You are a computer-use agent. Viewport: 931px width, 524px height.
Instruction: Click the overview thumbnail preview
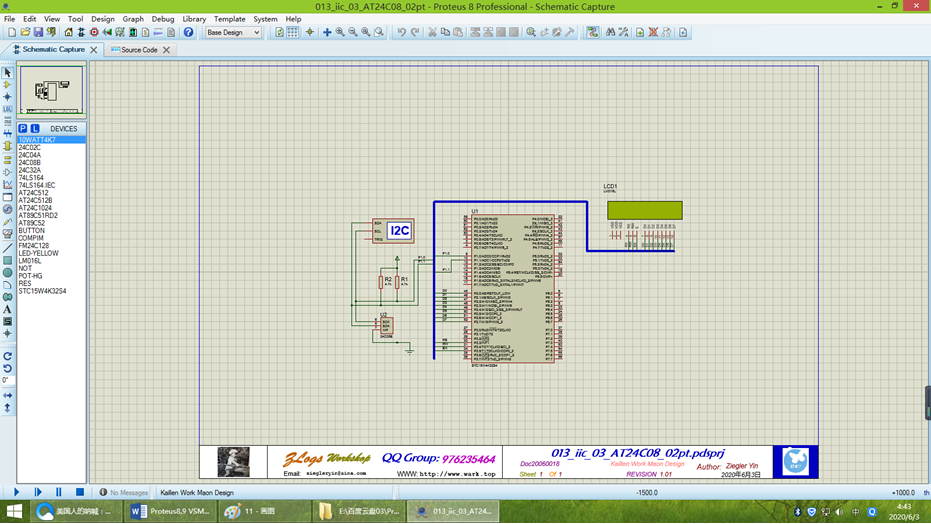tap(51, 90)
